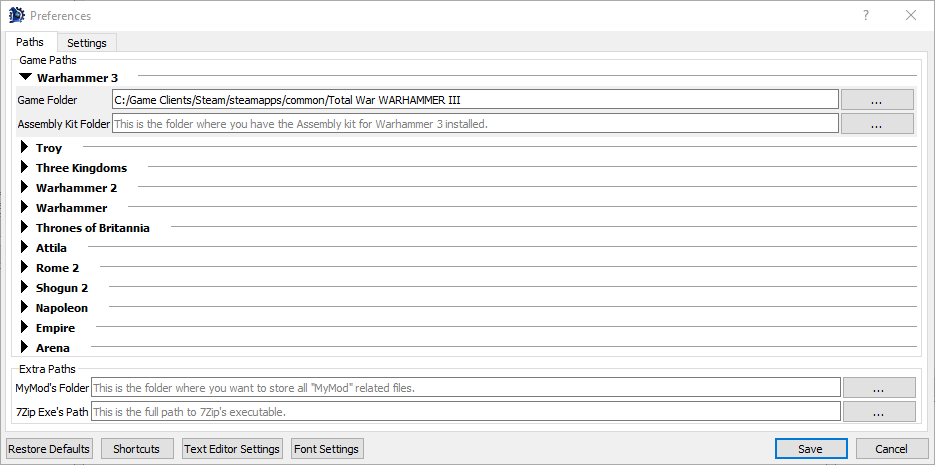935x465 pixels.
Task: Browse for the Assembly Kit Folder
Action: [877, 124]
